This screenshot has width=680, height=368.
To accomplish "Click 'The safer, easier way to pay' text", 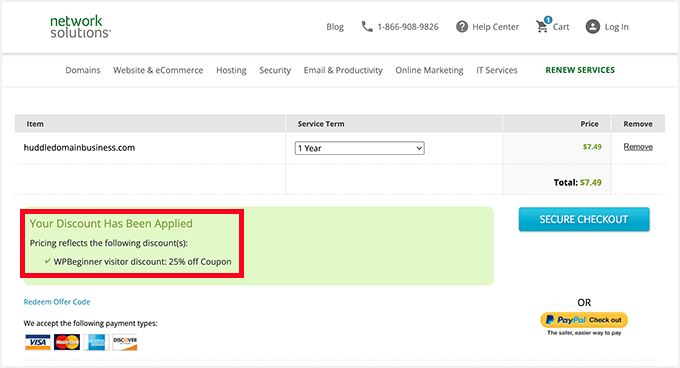I will 584,333.
